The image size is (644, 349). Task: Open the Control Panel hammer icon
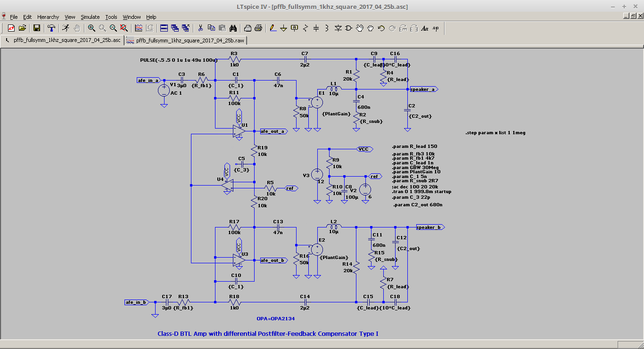(x=51, y=28)
